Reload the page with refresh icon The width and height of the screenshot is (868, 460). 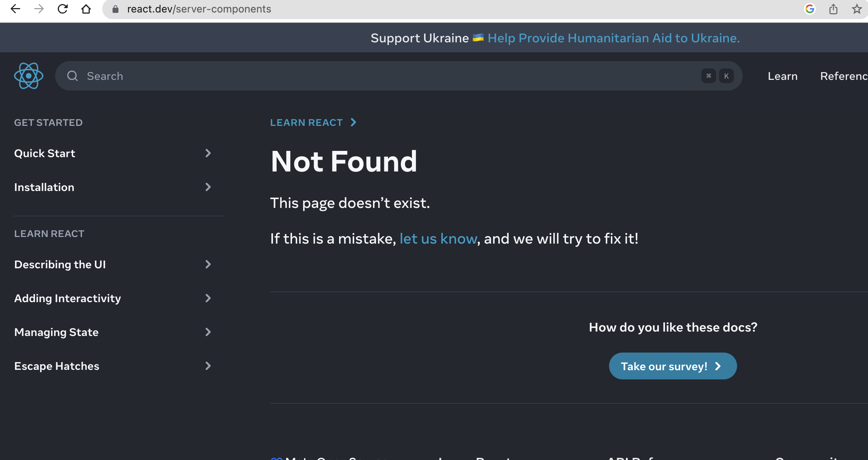click(63, 9)
